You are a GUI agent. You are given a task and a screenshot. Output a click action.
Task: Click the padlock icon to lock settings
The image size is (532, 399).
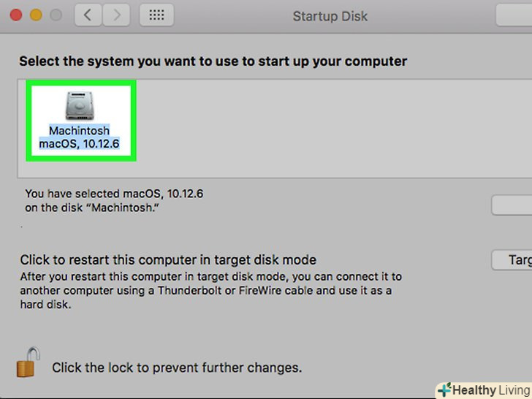[26, 363]
